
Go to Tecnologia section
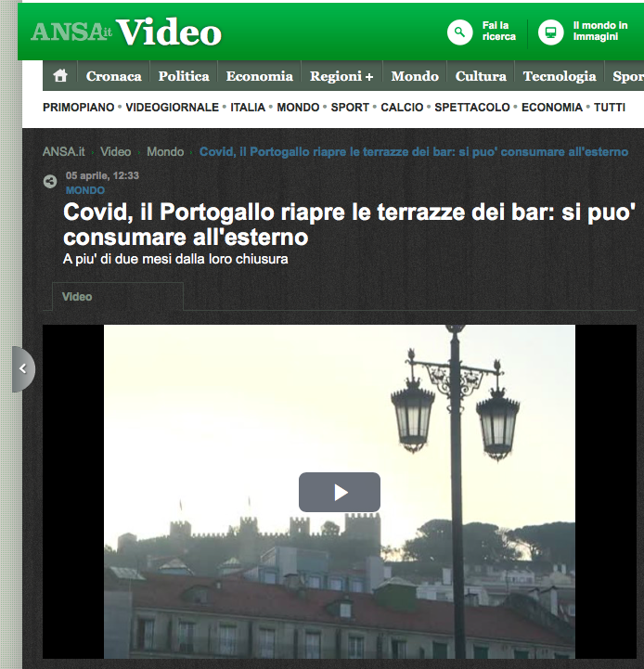pyautogui.click(x=560, y=76)
